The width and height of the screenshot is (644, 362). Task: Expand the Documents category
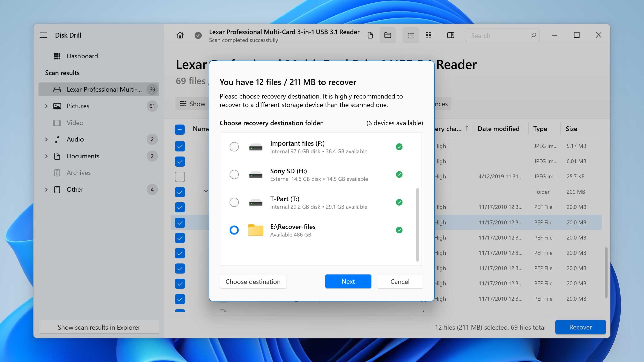coord(46,156)
